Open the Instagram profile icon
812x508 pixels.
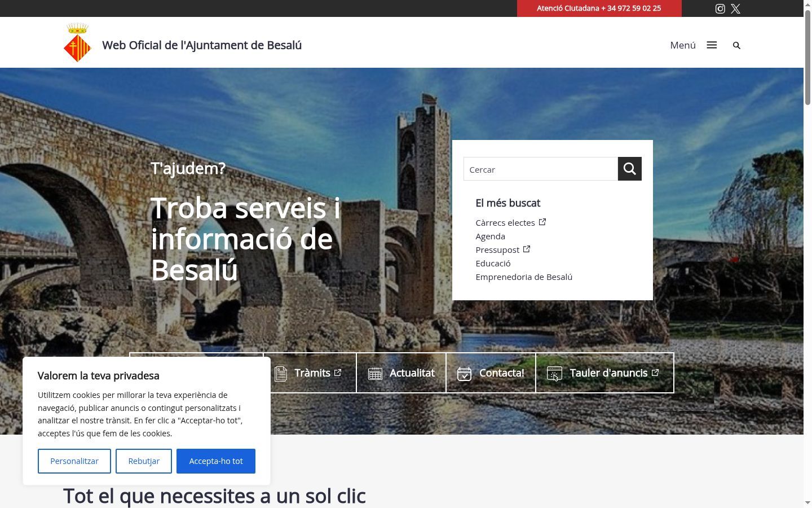coord(720,8)
